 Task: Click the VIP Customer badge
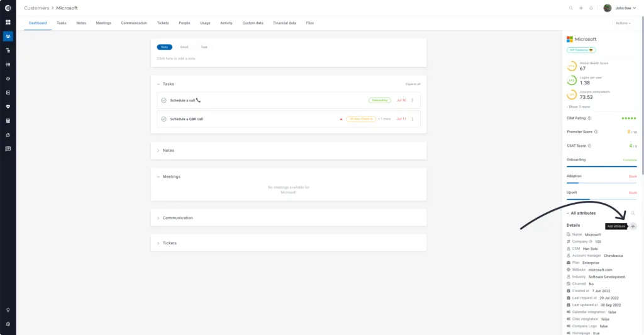point(581,50)
